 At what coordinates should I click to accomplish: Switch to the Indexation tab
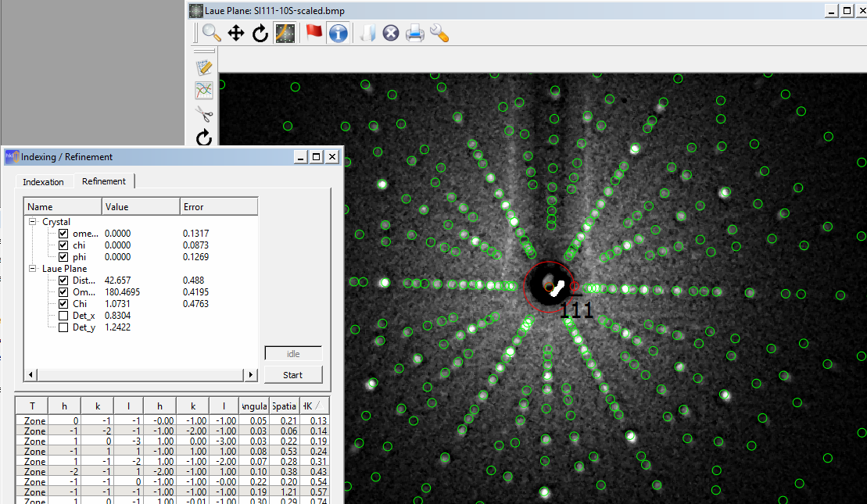coord(43,181)
